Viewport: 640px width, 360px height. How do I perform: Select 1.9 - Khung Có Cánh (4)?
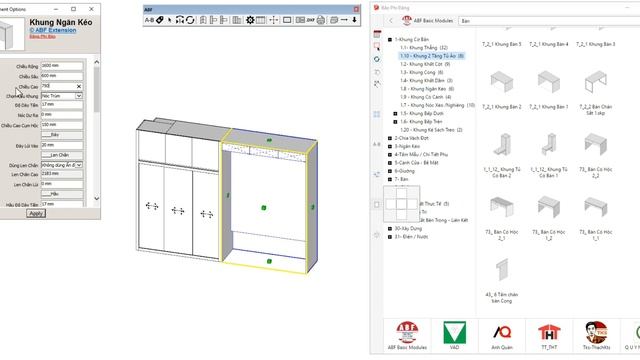425,97
